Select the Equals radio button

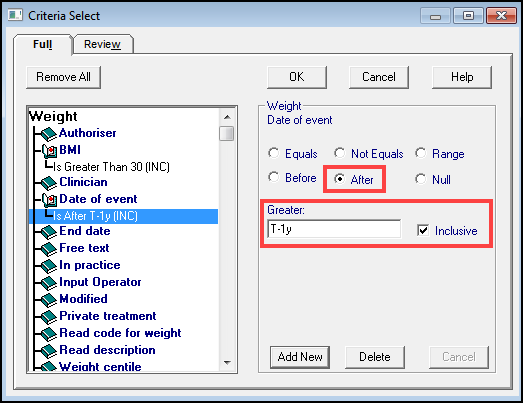tap(274, 153)
